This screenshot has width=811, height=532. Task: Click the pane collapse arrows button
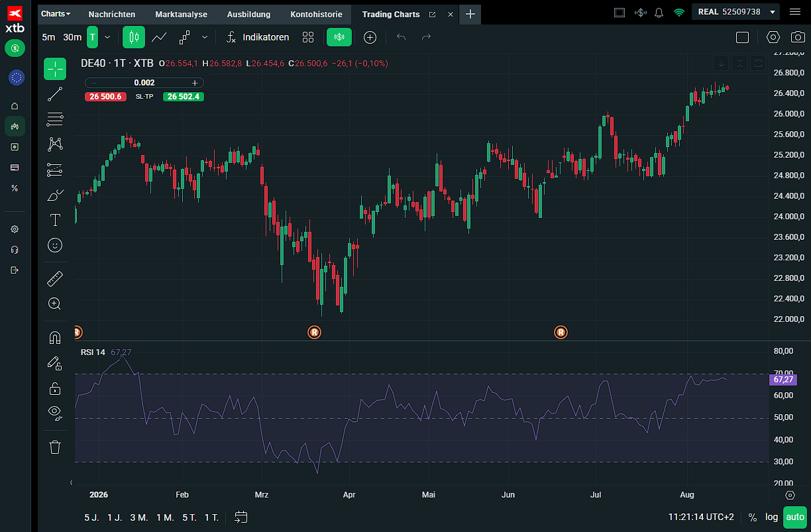point(740,63)
